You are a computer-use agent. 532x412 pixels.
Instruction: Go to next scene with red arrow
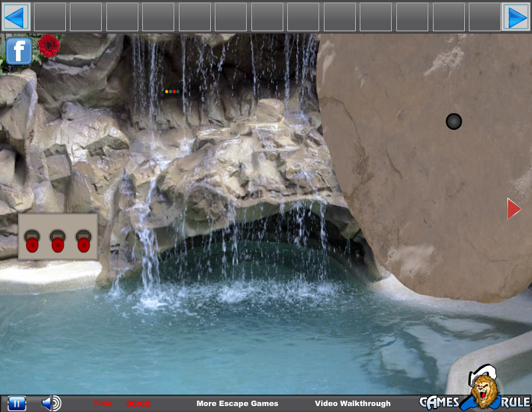pos(514,208)
